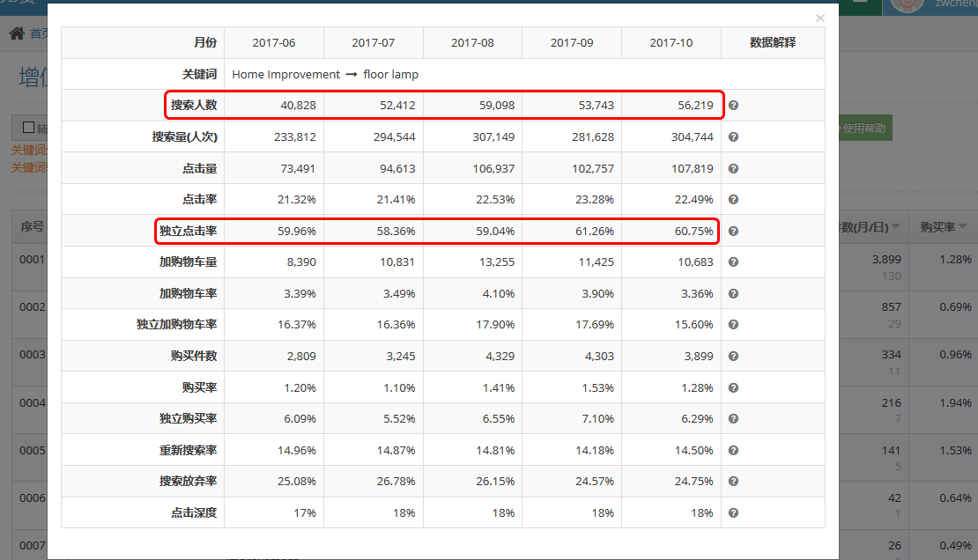
Task: Click the floor lamp keyword text
Action: click(x=391, y=74)
